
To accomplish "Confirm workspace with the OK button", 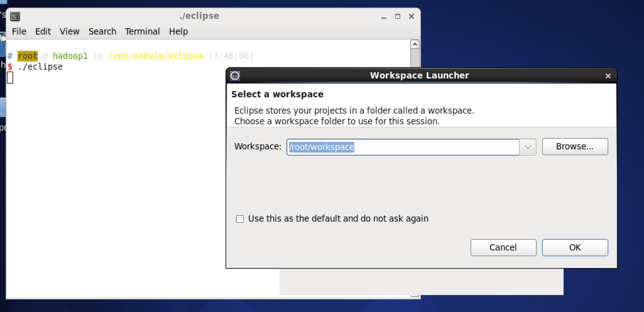I will pos(575,248).
